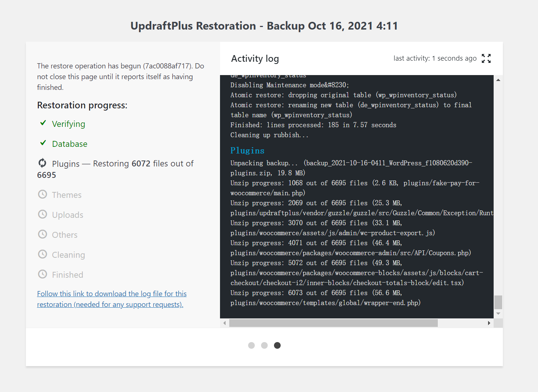Click the 'Activity log' title
Viewport: 538px width, 392px height.
[x=255, y=59]
